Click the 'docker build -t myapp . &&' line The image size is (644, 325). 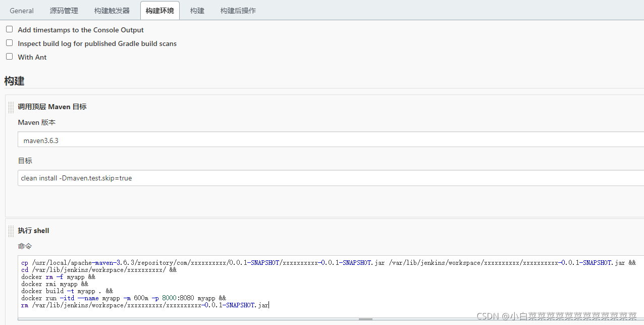click(67, 291)
